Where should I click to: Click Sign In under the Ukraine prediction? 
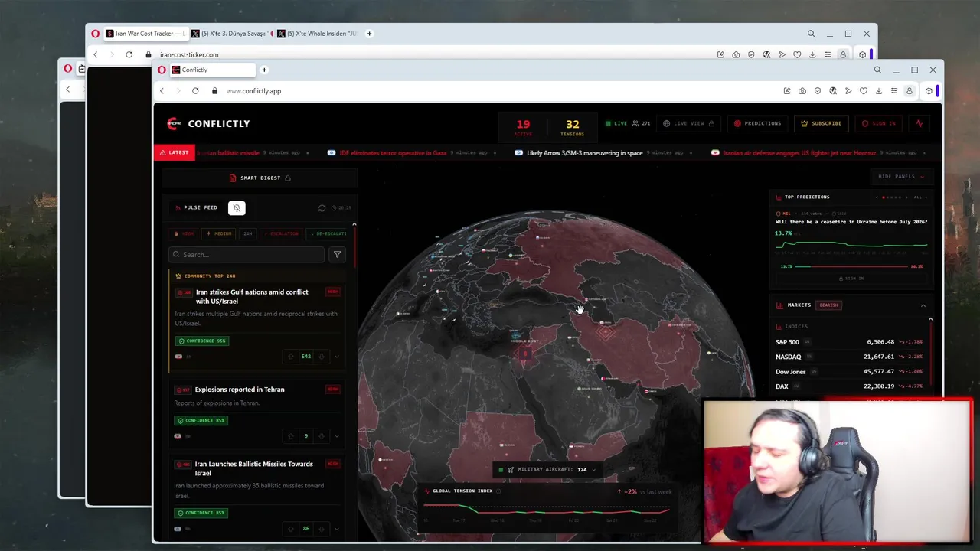(x=851, y=279)
